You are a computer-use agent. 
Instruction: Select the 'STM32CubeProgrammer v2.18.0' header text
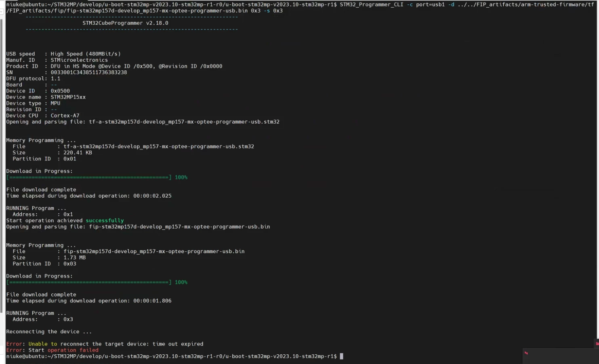125,23
